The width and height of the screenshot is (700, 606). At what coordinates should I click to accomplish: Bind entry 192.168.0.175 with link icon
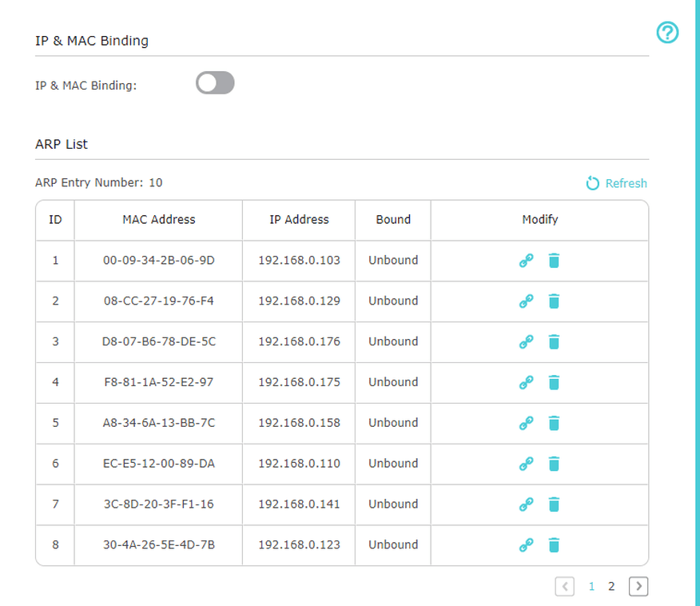(527, 382)
